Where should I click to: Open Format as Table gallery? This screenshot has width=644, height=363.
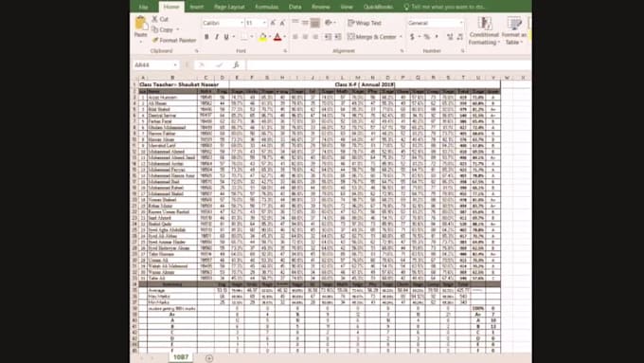pos(514,31)
